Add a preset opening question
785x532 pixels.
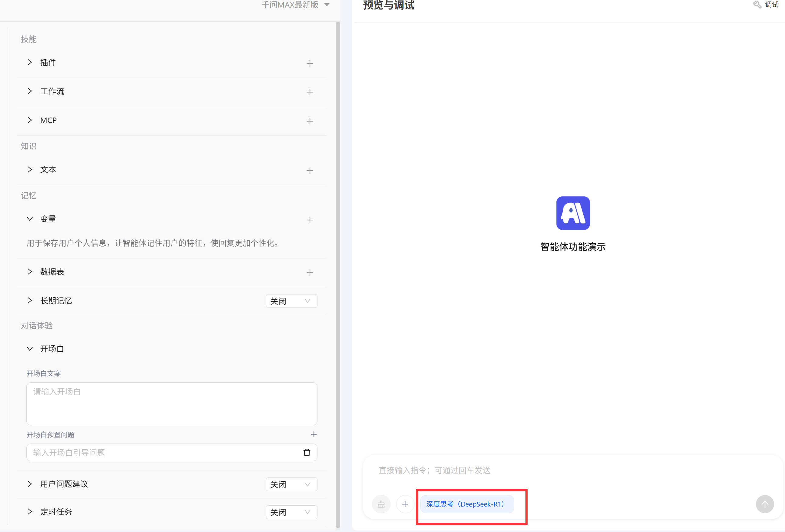tap(314, 434)
